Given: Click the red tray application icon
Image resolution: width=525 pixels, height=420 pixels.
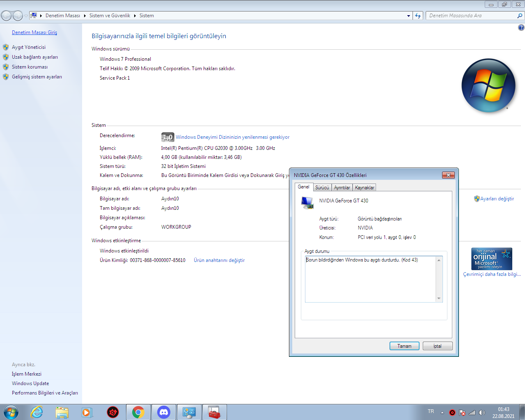Looking at the screenshot, I should coord(452,413).
